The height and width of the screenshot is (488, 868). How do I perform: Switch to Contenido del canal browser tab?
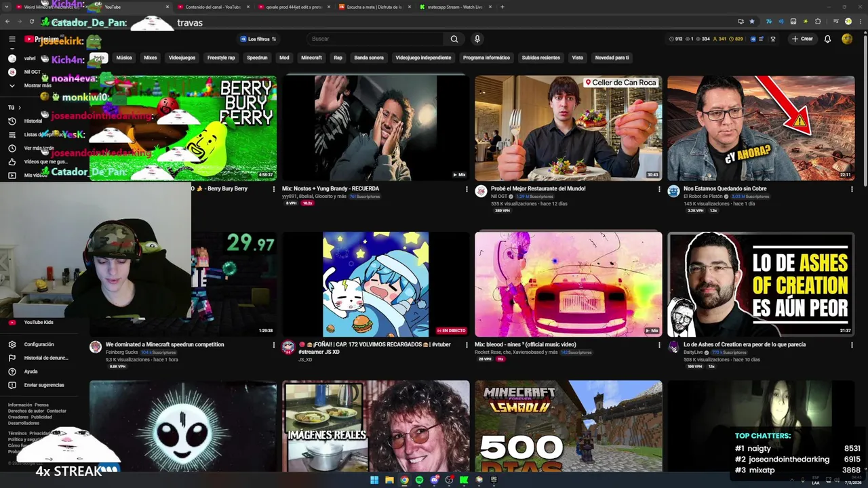point(213,7)
